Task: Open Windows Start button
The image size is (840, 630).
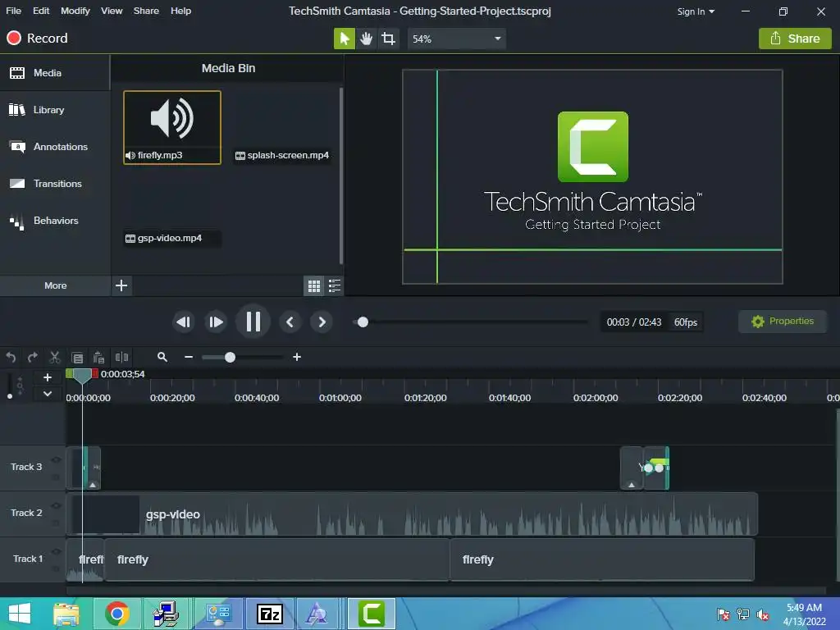Action: pos(20,614)
